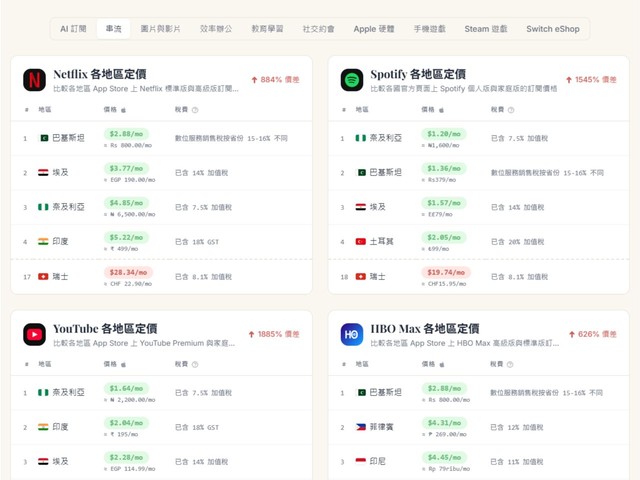Click the $4.45/mo price badge
Viewport: 640px width, 480px height.
[x=444, y=457]
